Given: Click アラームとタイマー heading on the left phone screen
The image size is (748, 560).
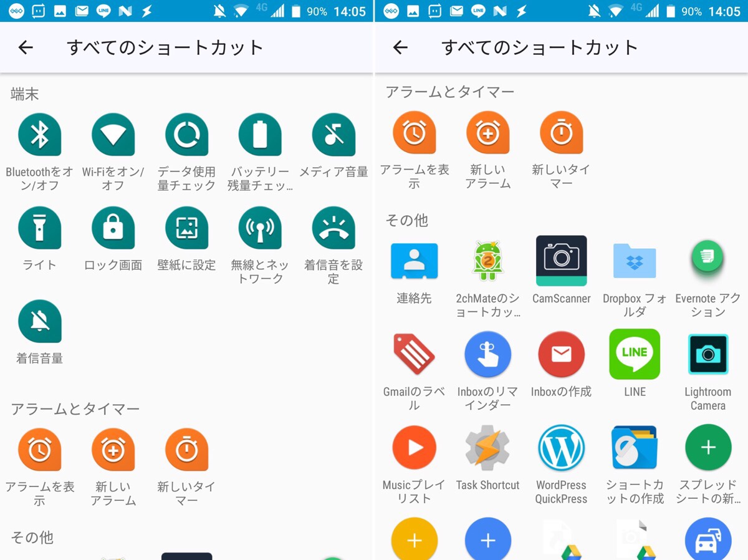Looking at the screenshot, I should 75,409.
